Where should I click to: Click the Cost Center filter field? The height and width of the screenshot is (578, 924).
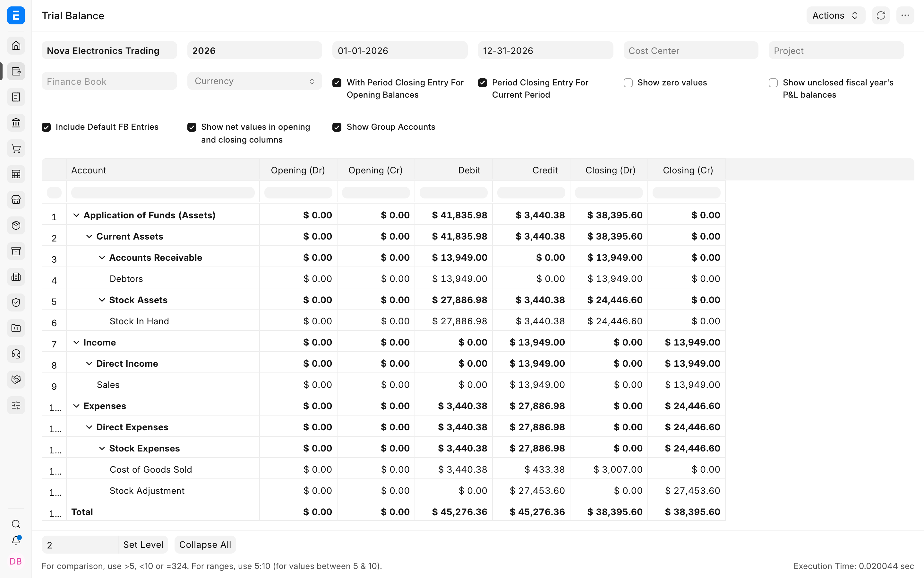tap(691, 50)
